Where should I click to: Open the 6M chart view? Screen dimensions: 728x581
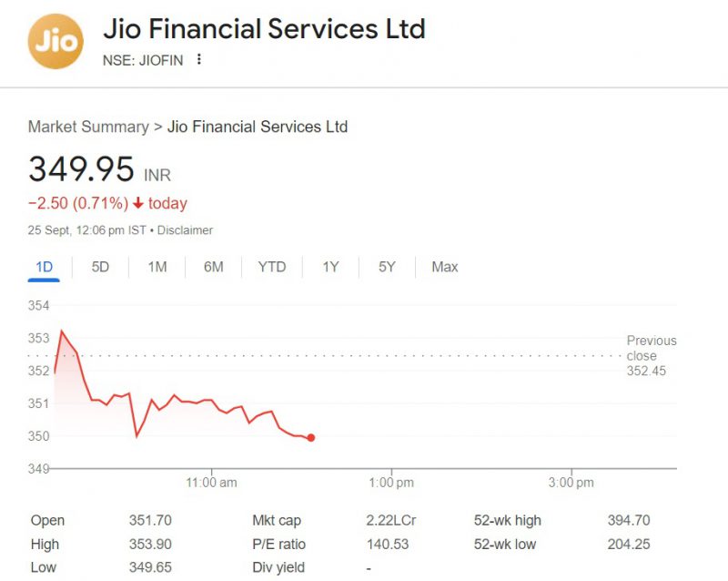(214, 267)
